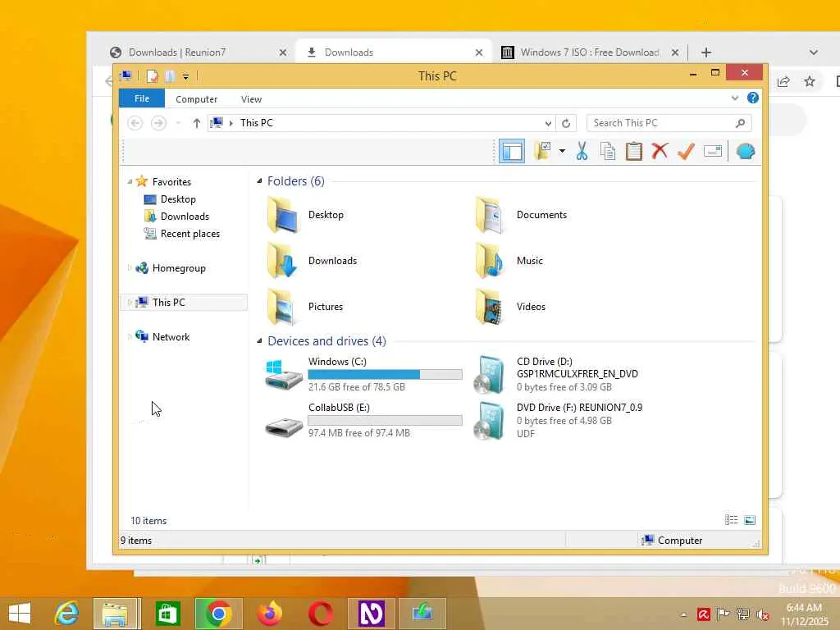Switch to details view at bottom right

pos(731,519)
